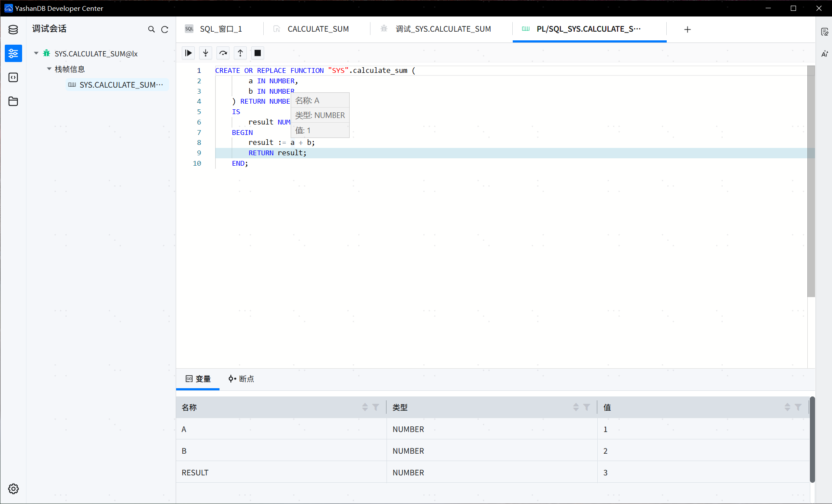Switch to the 断点 breakpoints tab
The image size is (832, 504).
(241, 379)
